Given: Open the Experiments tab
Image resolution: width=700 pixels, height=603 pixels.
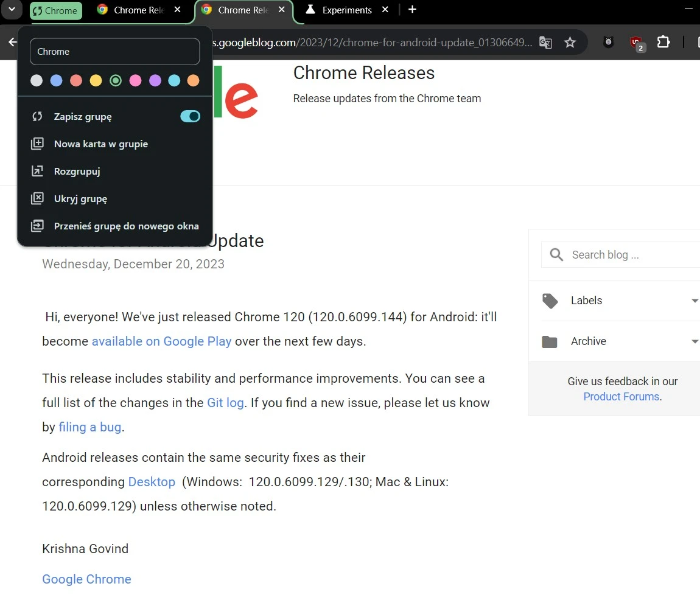Looking at the screenshot, I should click(x=346, y=10).
